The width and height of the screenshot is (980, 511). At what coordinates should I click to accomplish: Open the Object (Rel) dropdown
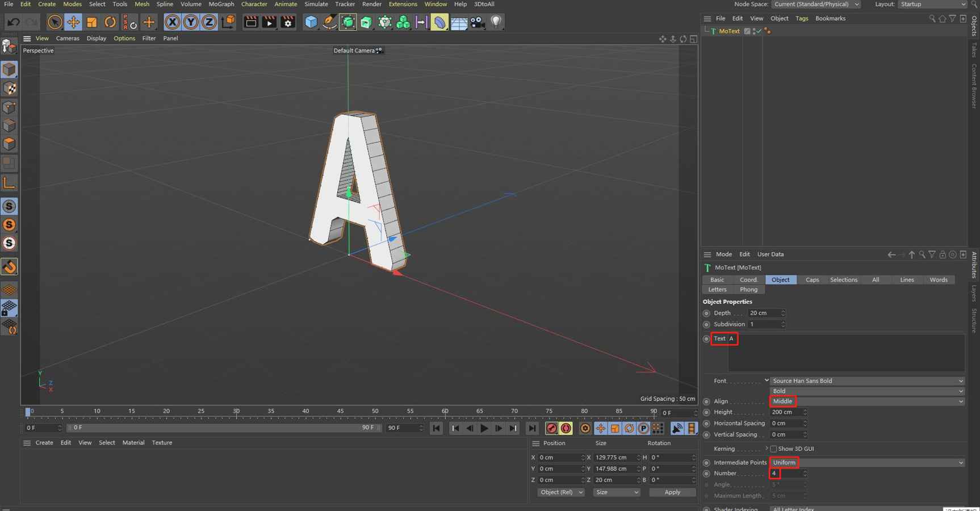[560, 492]
